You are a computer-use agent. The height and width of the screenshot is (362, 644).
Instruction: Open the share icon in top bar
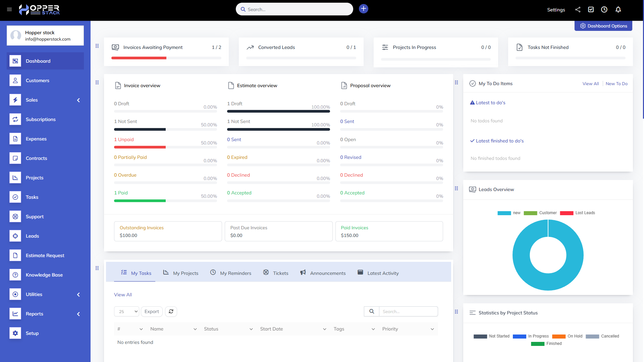[x=578, y=9]
